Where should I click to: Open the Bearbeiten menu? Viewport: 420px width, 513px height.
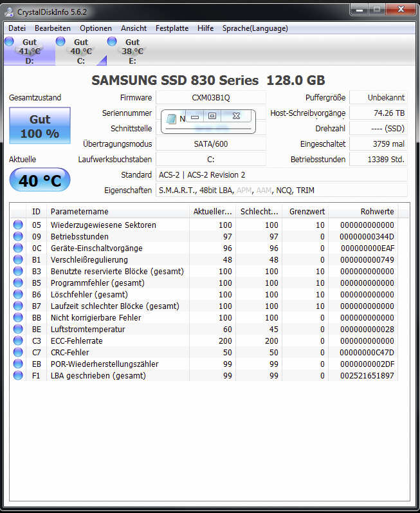pos(53,28)
